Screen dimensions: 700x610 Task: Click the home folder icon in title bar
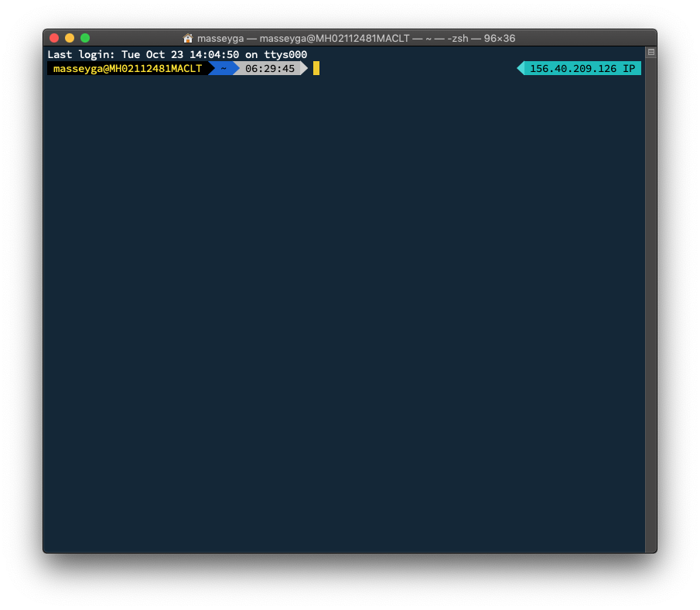(188, 39)
